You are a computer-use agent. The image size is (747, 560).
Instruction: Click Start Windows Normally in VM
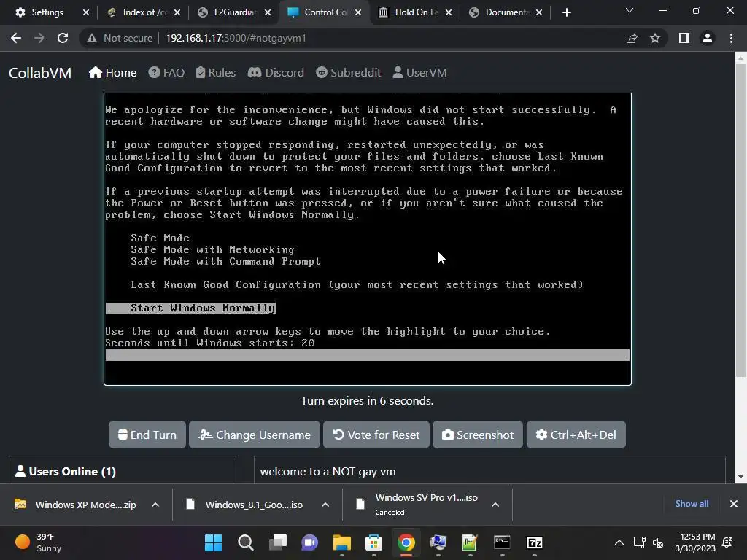pyautogui.click(x=190, y=308)
